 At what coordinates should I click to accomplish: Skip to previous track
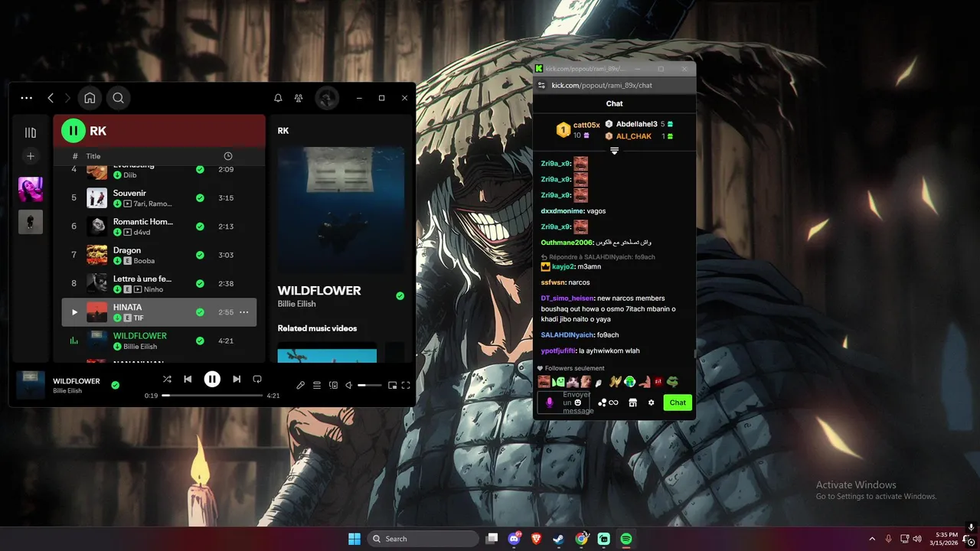pyautogui.click(x=188, y=379)
